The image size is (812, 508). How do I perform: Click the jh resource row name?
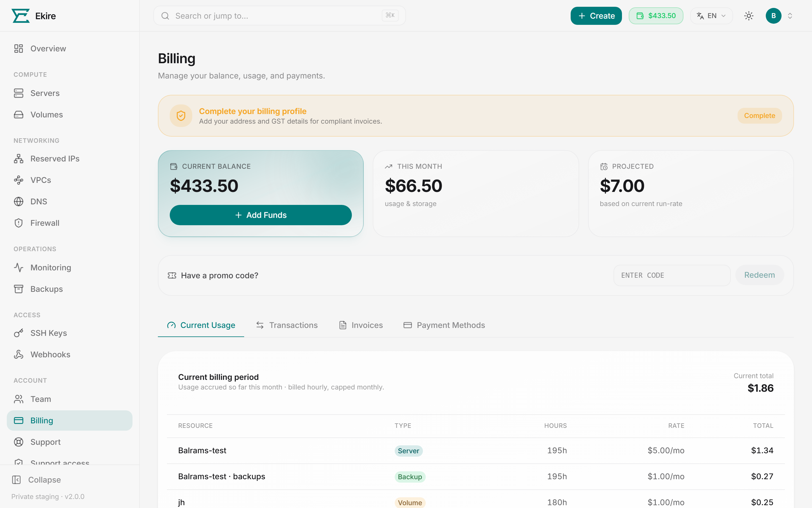pyautogui.click(x=182, y=502)
